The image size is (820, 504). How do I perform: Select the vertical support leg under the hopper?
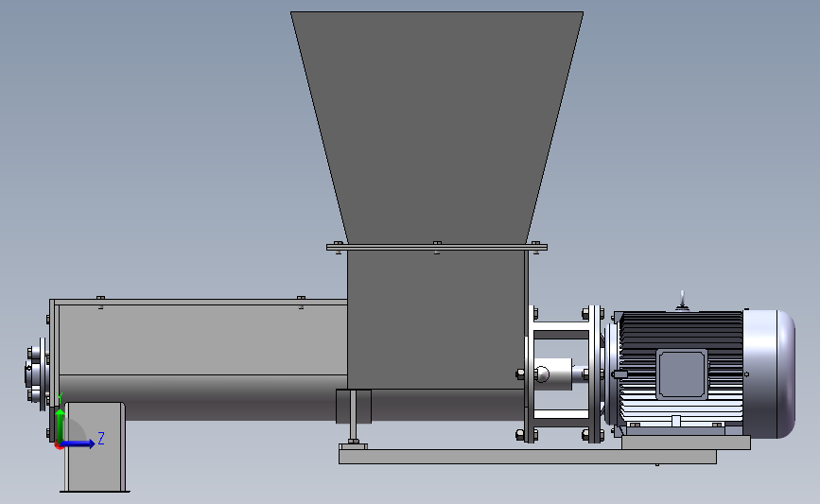pyautogui.click(x=354, y=418)
